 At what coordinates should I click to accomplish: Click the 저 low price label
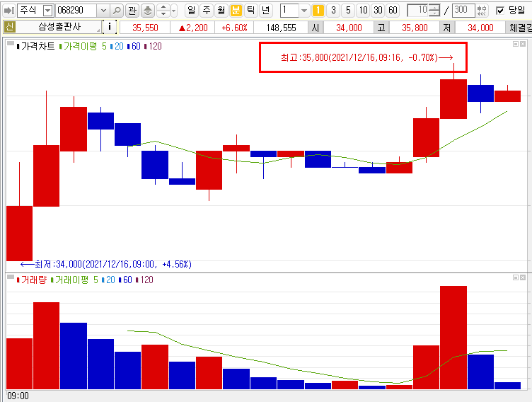(x=447, y=28)
